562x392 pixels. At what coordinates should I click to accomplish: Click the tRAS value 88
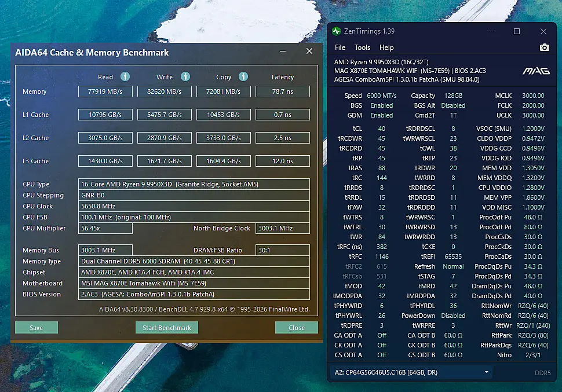tap(382, 168)
